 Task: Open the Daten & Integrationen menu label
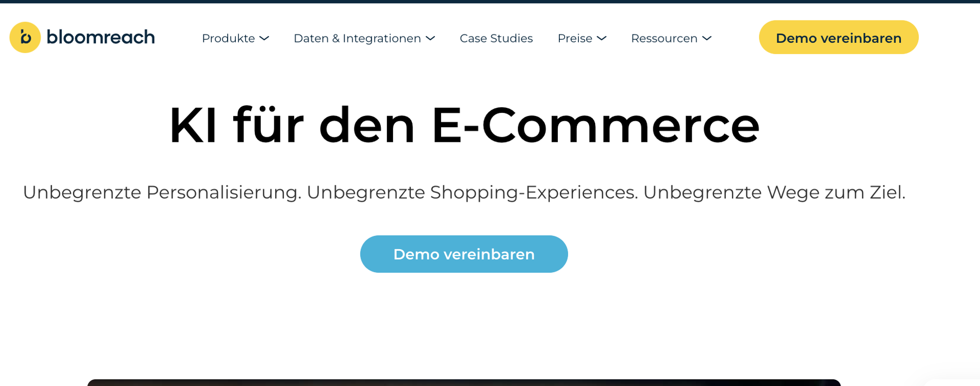pos(357,38)
